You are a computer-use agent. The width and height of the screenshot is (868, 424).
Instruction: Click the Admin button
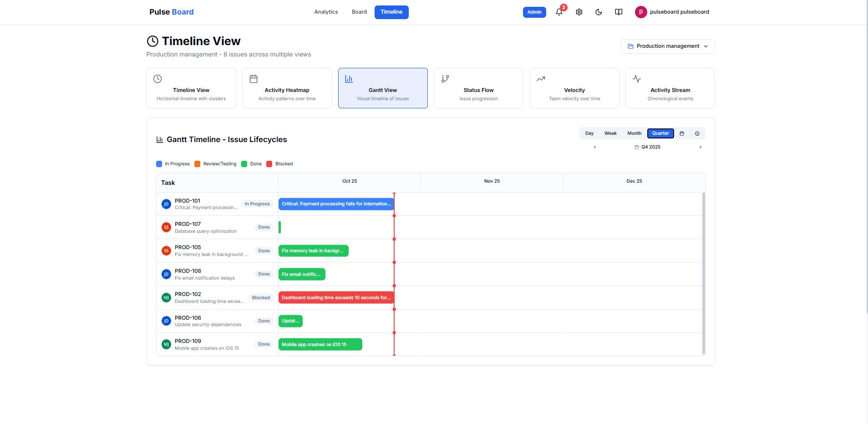tap(534, 12)
